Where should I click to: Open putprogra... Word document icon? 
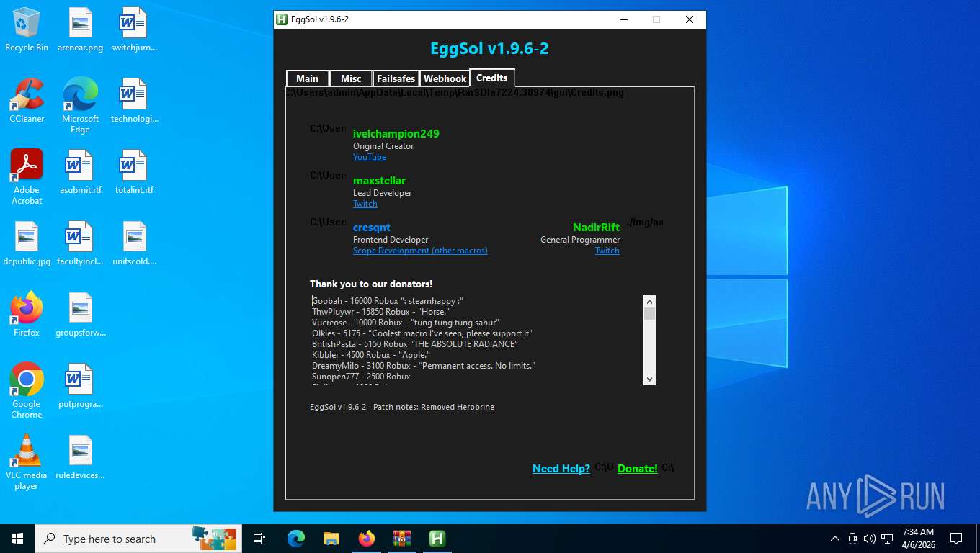tap(81, 386)
